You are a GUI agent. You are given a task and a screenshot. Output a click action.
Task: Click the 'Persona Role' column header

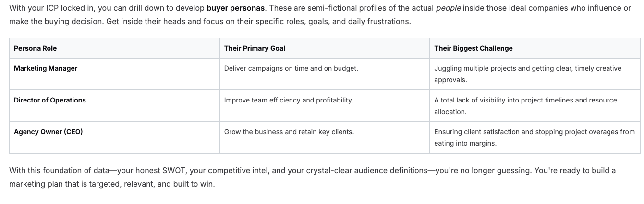click(114, 48)
